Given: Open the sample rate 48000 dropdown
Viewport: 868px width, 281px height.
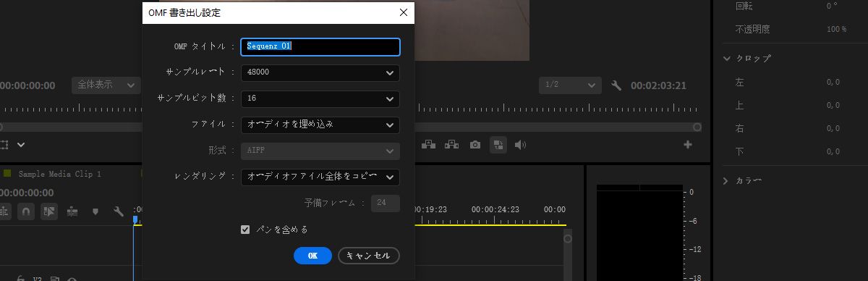Looking at the screenshot, I should (x=320, y=73).
